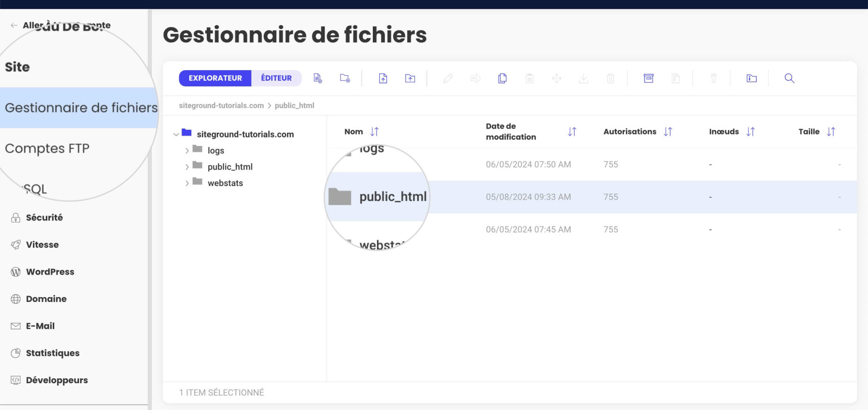Open the Domaine sidebar section

(46, 299)
